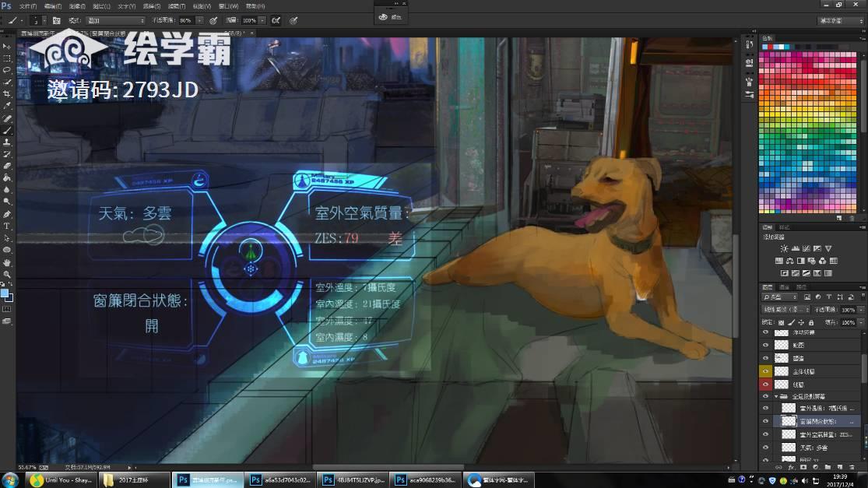Image resolution: width=868 pixels, height=488 pixels.
Task: Hide the red-tagged layer eye
Action: 765,384
